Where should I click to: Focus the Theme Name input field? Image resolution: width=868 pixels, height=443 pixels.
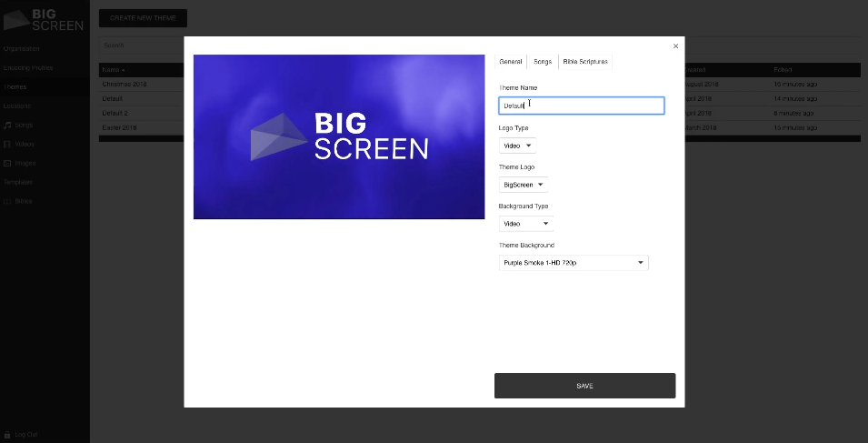pos(582,106)
